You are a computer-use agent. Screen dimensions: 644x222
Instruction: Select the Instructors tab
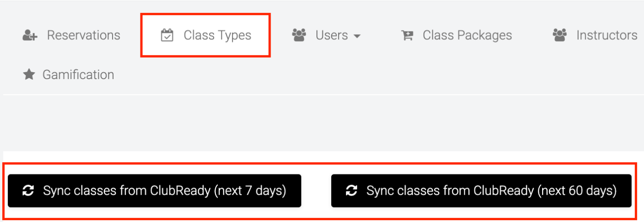(x=606, y=36)
